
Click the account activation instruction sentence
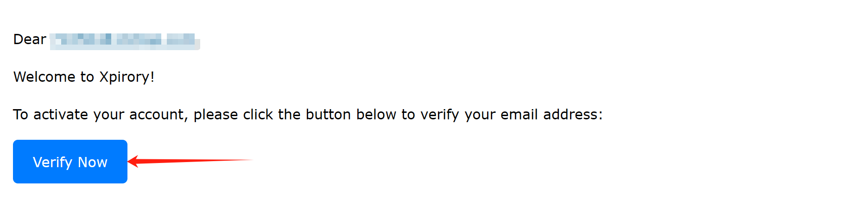tap(308, 114)
